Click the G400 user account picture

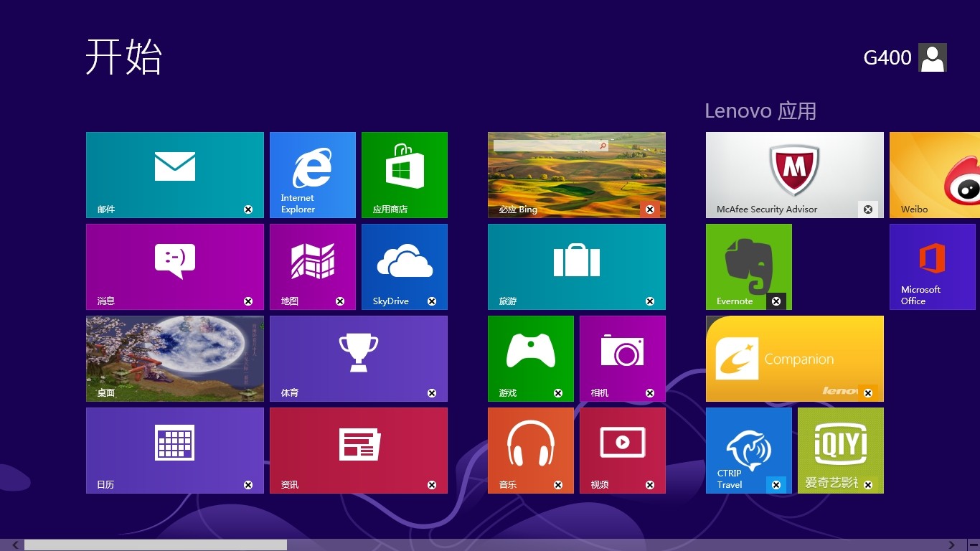pos(933,57)
